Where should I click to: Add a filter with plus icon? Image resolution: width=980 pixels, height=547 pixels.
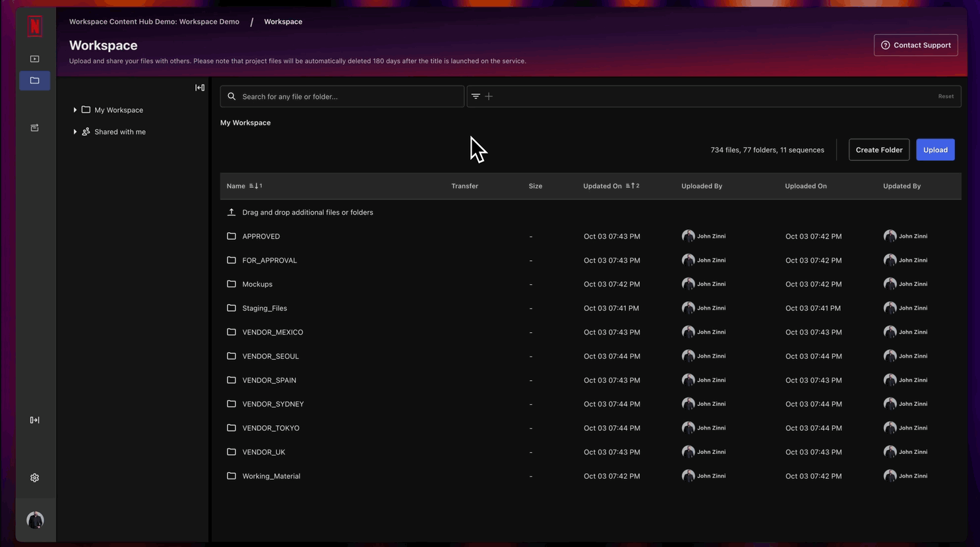pos(489,96)
